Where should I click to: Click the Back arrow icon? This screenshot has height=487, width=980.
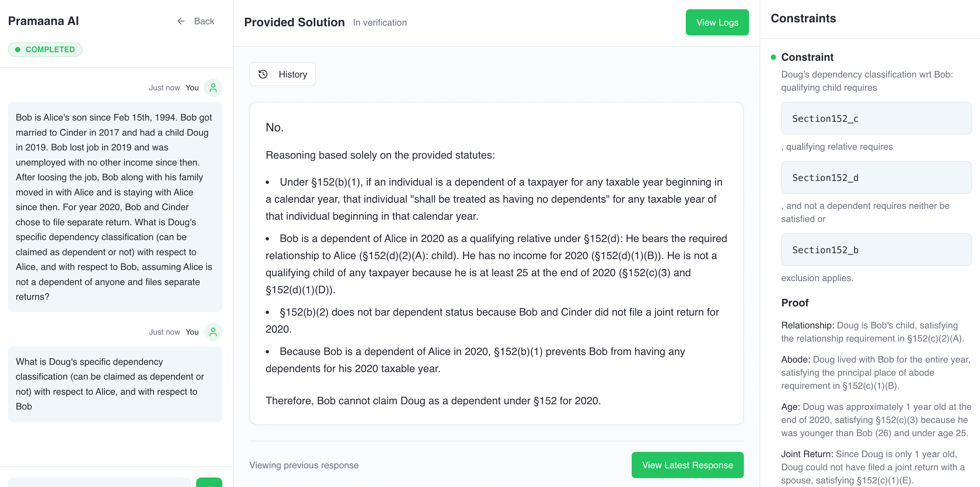pyautogui.click(x=181, y=21)
